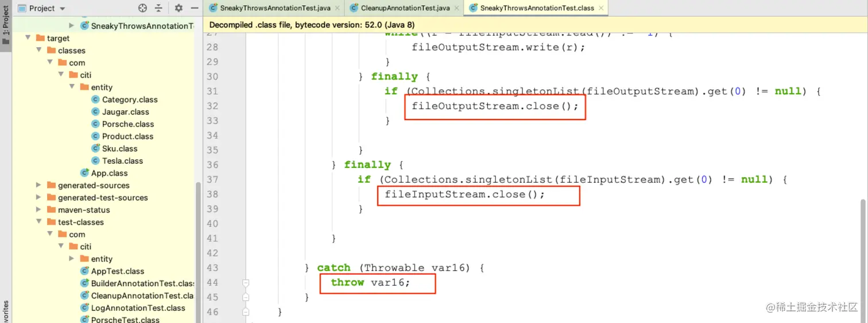
Task: Expand the SneakyThrowsAnnotationTest node arrow in tree
Action: click(x=72, y=26)
